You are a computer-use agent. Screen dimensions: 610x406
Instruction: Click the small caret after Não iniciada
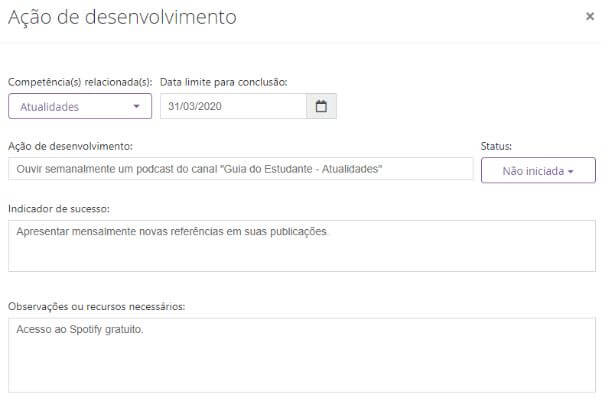coord(570,172)
